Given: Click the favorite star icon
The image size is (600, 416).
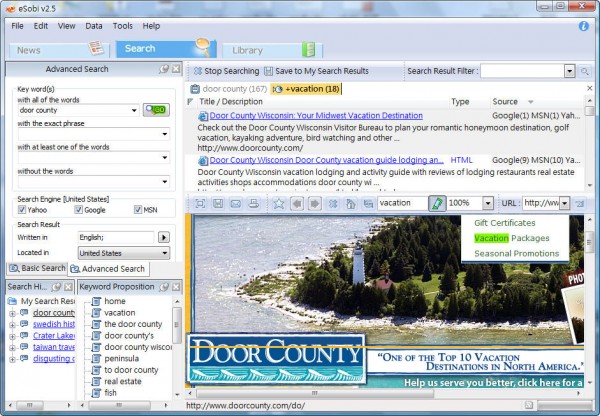Looking at the screenshot, I should pyautogui.click(x=279, y=203).
